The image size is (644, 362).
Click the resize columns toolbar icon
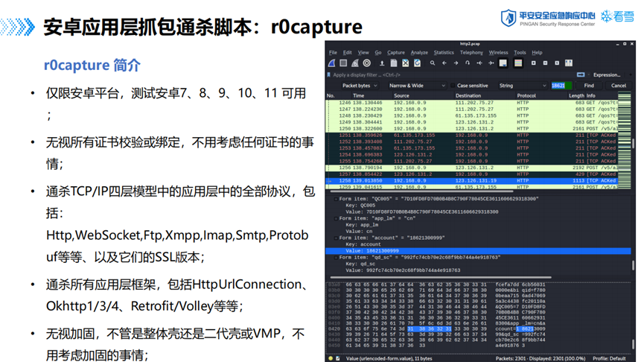[x=569, y=63]
